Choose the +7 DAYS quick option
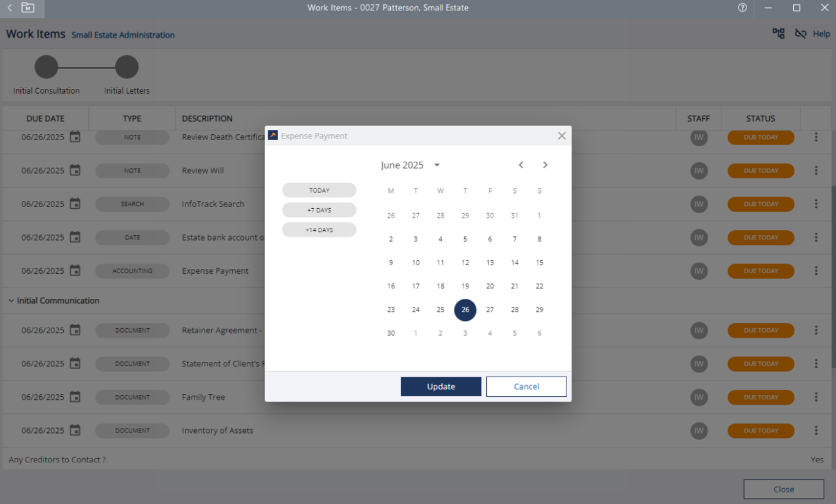The width and height of the screenshot is (836, 504). pyautogui.click(x=319, y=210)
